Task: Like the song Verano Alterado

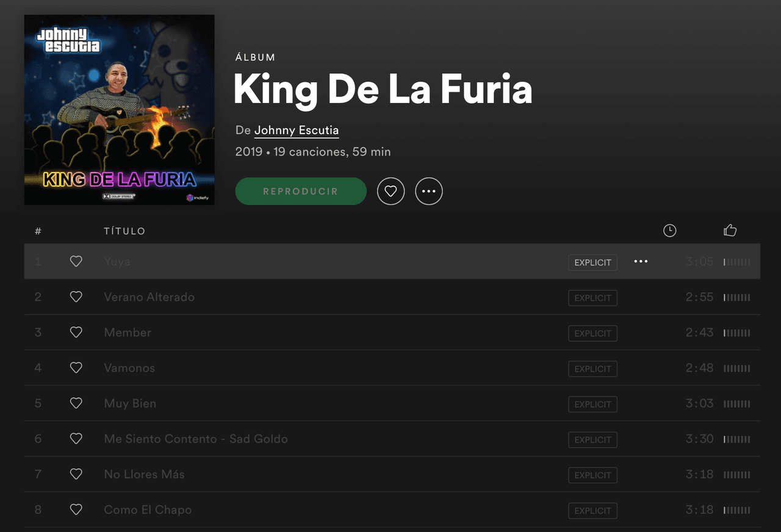Action: click(x=76, y=297)
